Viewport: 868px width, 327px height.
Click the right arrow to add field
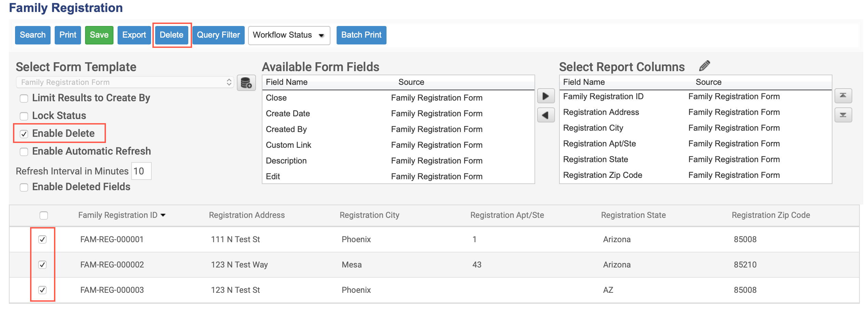(x=546, y=96)
